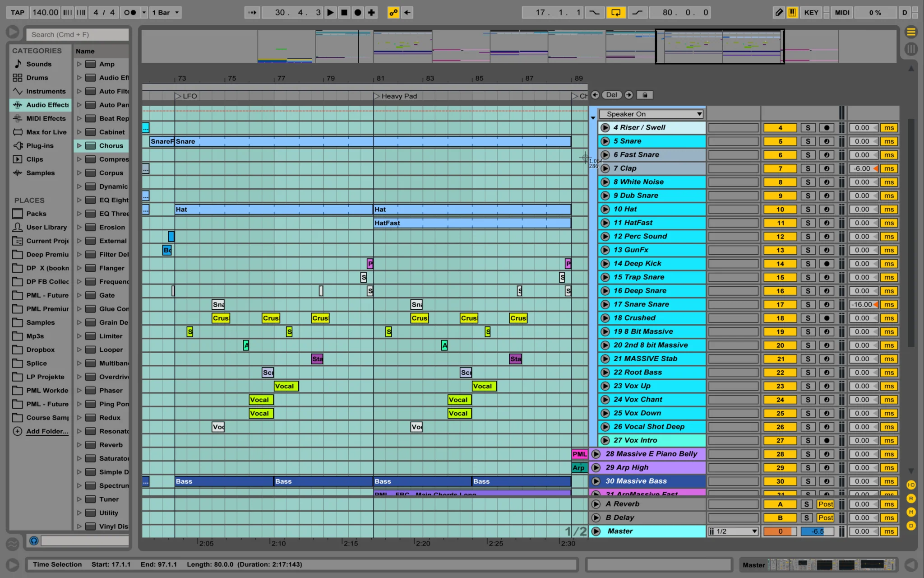The height and width of the screenshot is (578, 924).
Task: Open Packs in Places
Action: [36, 214]
